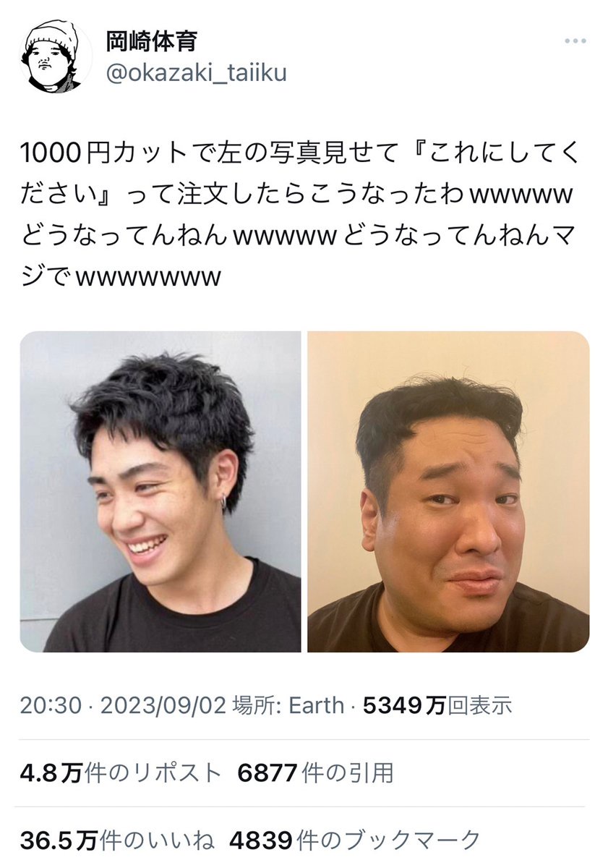Open the tweet's three-dot more menu
The image size is (608, 868).
[574, 43]
